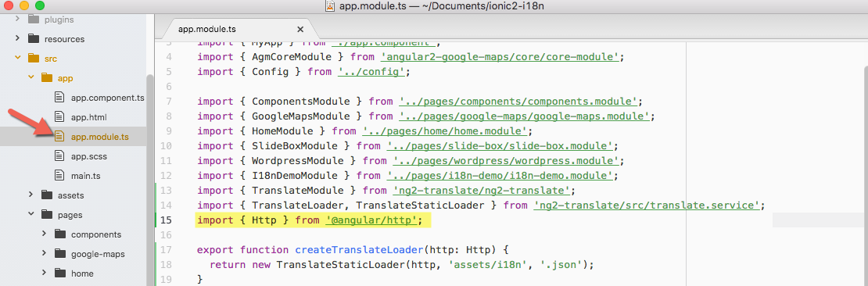Click the app folder icon
This screenshot has height=286, width=868.
click(x=47, y=78)
